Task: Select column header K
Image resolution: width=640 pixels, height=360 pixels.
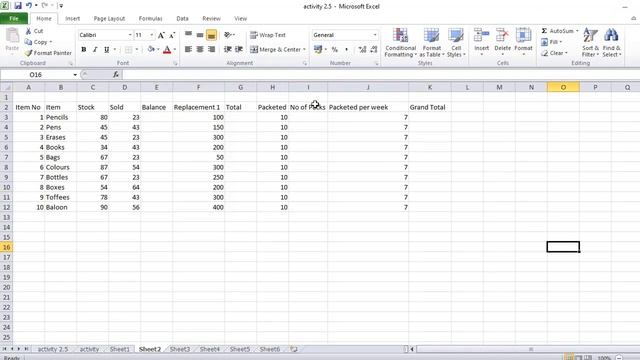Action: pos(430,87)
